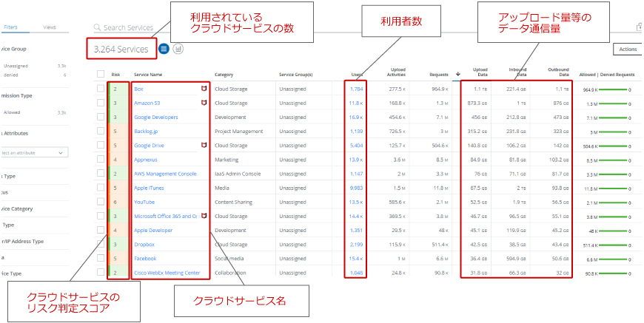Open the Google Developers service link
644x323 pixels.
tap(156, 118)
